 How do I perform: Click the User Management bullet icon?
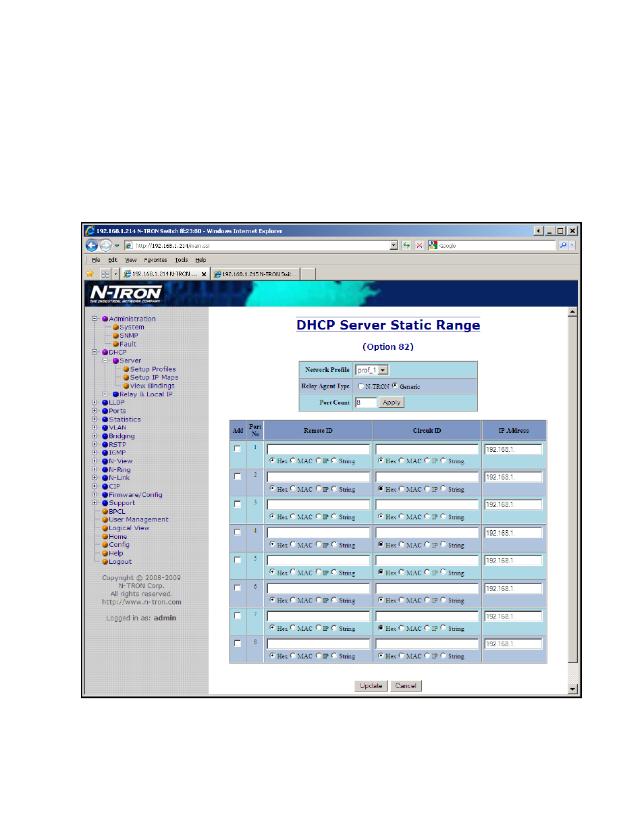coord(105,520)
